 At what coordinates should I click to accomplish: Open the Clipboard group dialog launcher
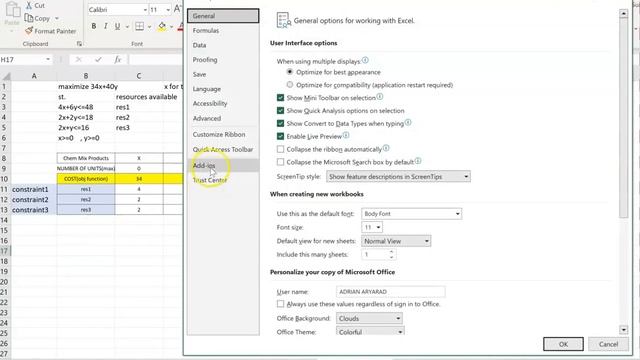tap(79, 44)
